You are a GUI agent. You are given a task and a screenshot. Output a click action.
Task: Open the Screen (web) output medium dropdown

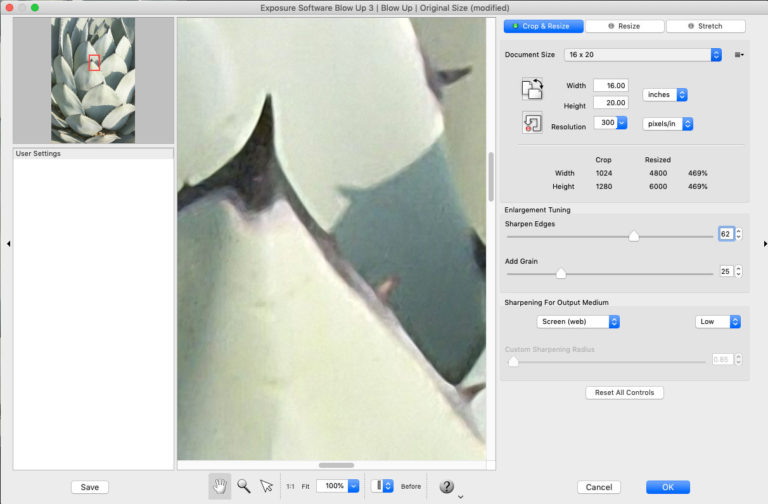578,321
